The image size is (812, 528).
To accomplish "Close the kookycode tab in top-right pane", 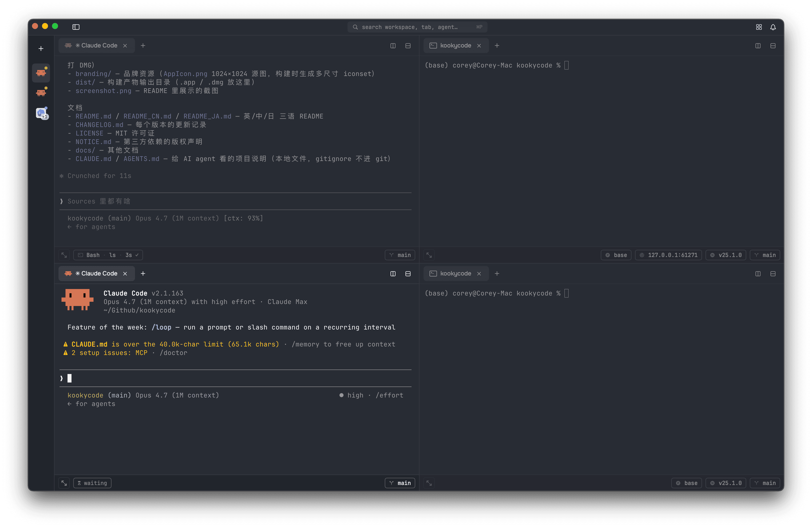I will coord(479,46).
